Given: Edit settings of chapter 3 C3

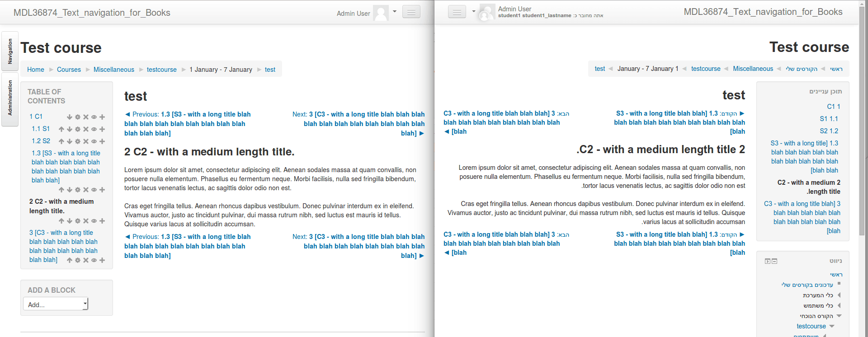Looking at the screenshot, I should coord(78,260).
